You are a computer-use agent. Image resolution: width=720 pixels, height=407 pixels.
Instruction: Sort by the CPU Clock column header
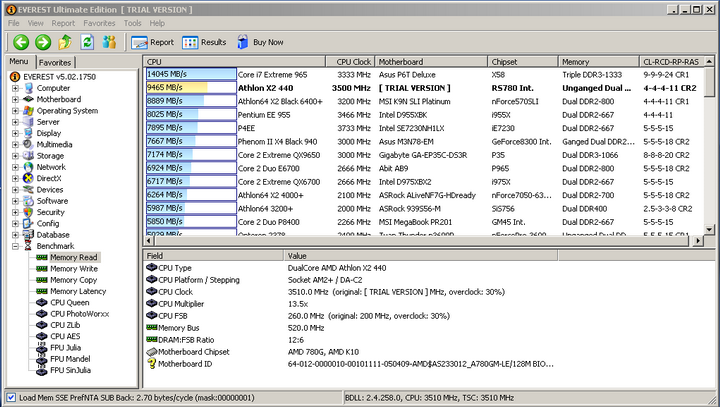coord(350,62)
